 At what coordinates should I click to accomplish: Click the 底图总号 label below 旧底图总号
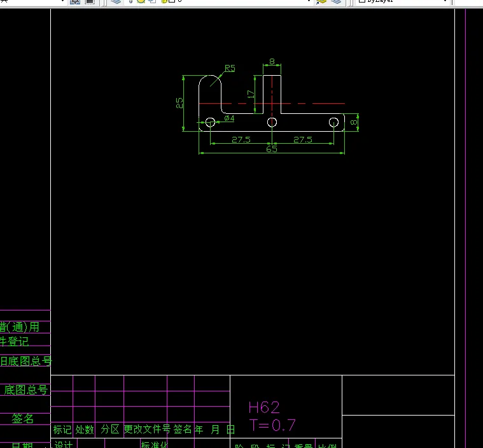click(26, 389)
